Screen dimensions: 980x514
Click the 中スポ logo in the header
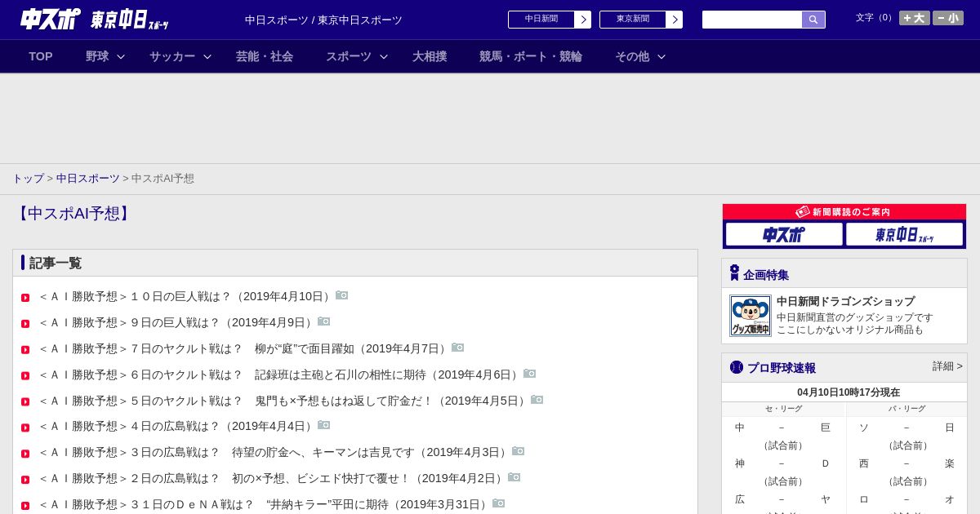pos(51,19)
